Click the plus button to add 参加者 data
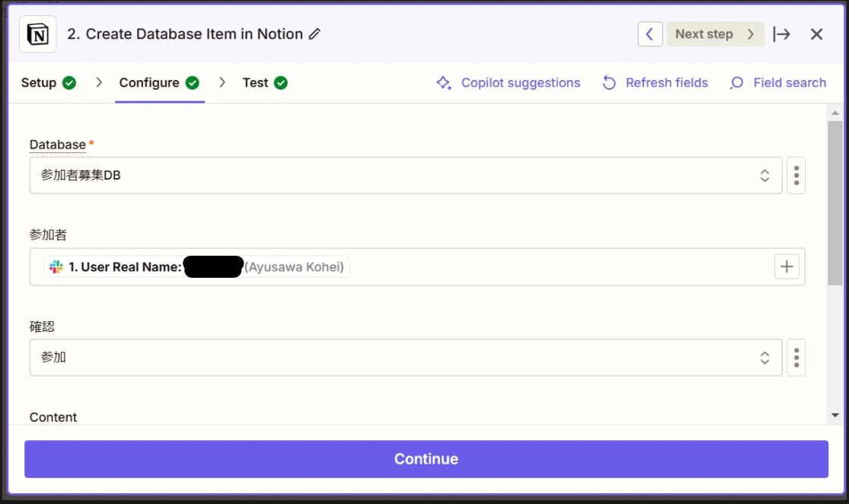Viewport: 849px width, 504px height. pyautogui.click(x=787, y=266)
